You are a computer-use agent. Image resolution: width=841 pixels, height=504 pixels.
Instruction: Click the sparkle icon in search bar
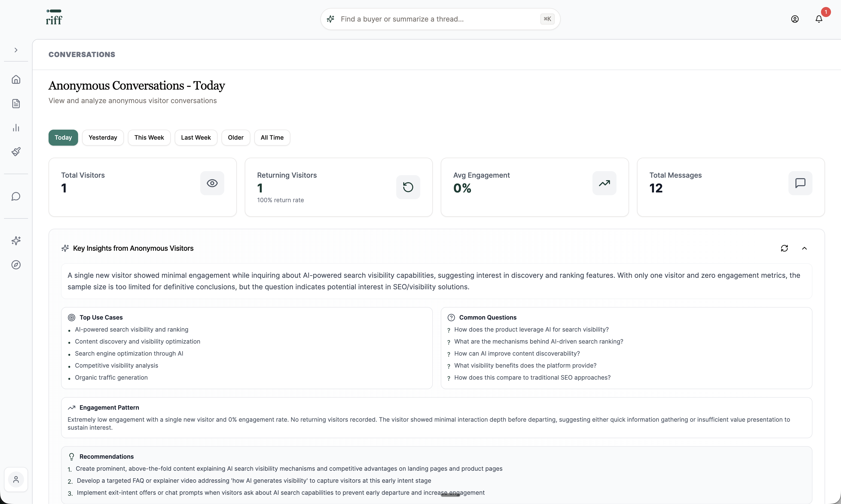pyautogui.click(x=330, y=19)
